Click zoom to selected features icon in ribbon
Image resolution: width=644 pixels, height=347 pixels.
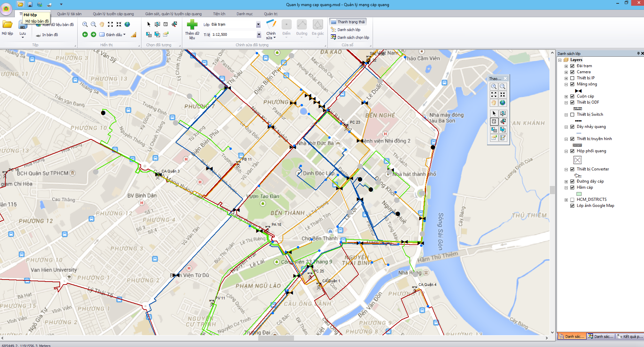click(x=174, y=24)
